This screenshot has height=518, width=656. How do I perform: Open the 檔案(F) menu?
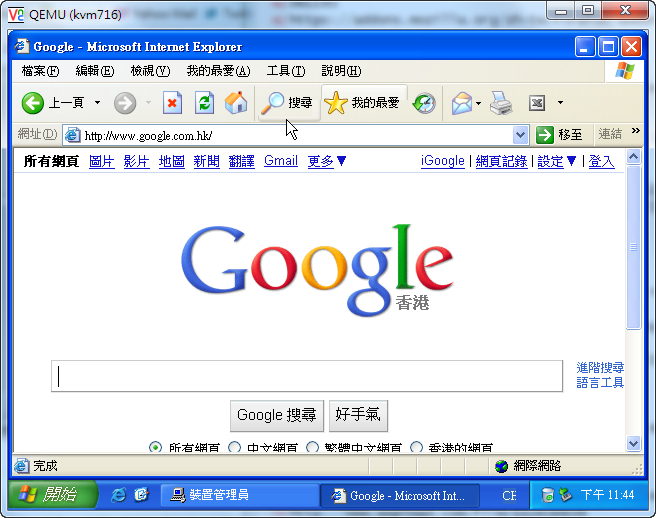(x=40, y=71)
